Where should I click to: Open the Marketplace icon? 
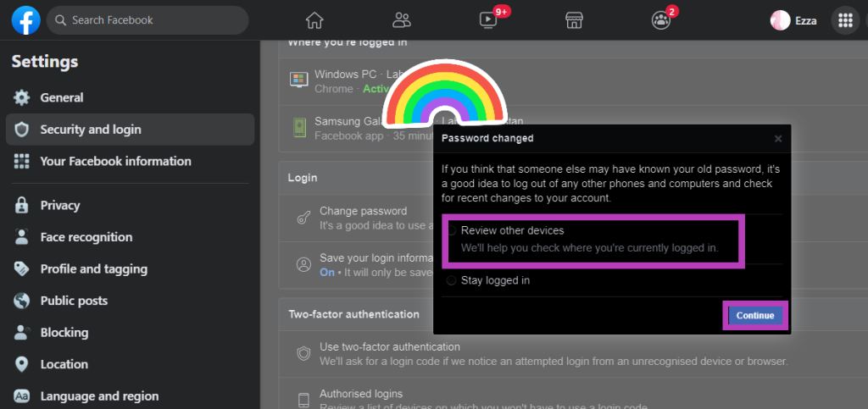(575, 20)
